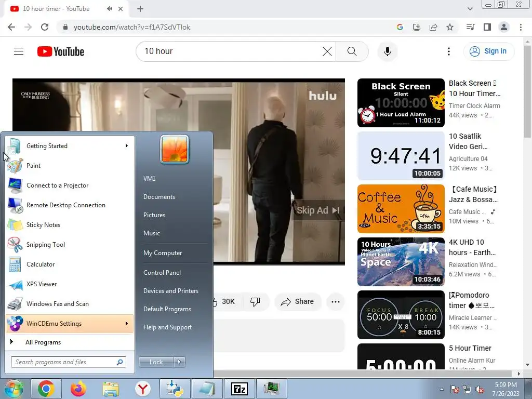Launch the Snipping Tool

(70, 245)
